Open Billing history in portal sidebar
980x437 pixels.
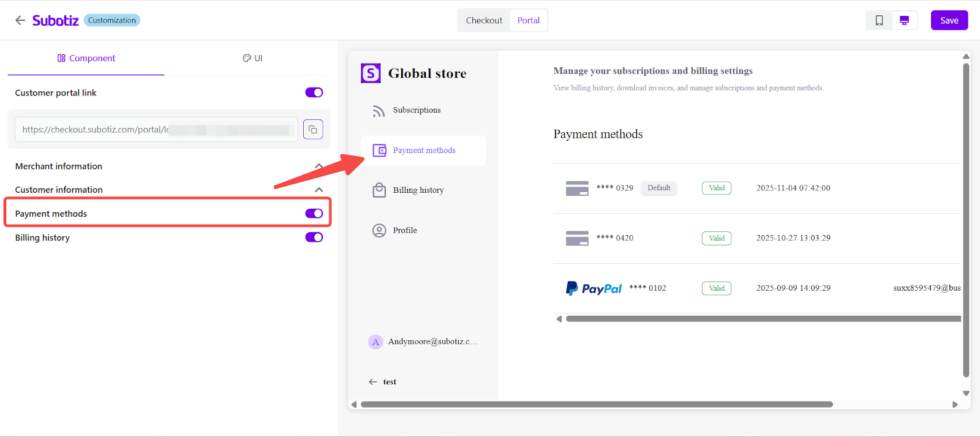pyautogui.click(x=418, y=190)
